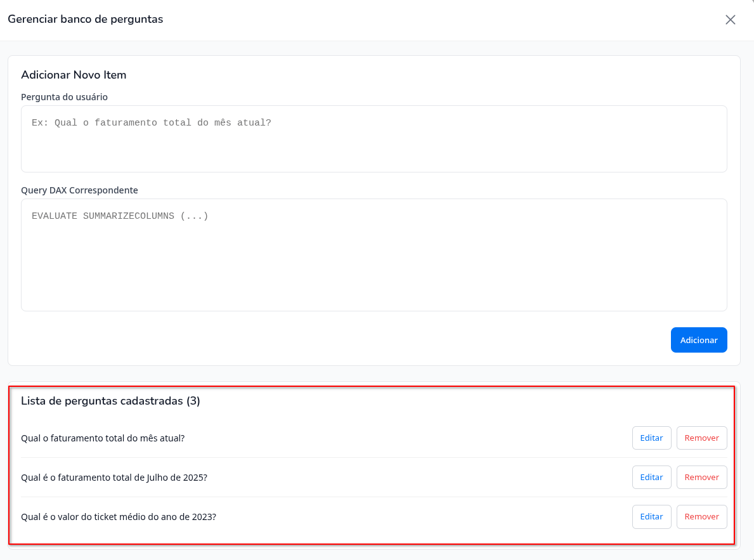Viewport: 754px width, 560px height.
Task: Click the 'Ex: Qual o faturamento' placeholder text
Action: (152, 123)
